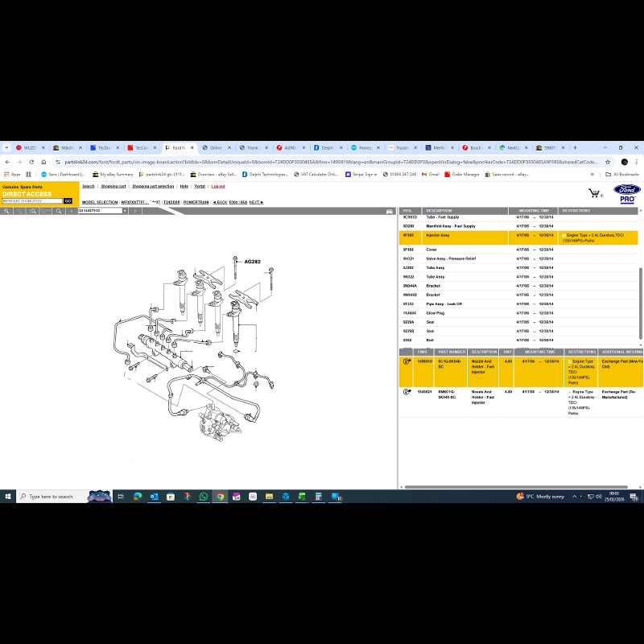Select the Glow Plug row
Image resolution: width=644 pixels, height=644 pixels.
coord(518,313)
